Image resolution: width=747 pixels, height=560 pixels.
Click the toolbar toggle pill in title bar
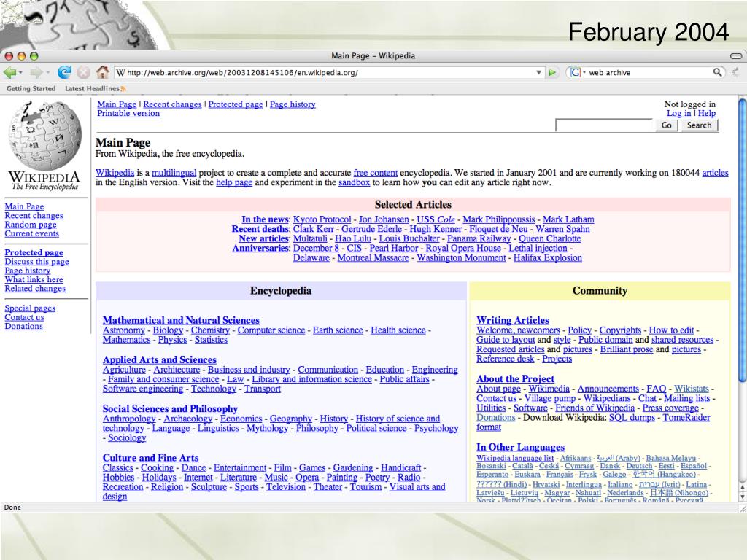[x=736, y=55]
